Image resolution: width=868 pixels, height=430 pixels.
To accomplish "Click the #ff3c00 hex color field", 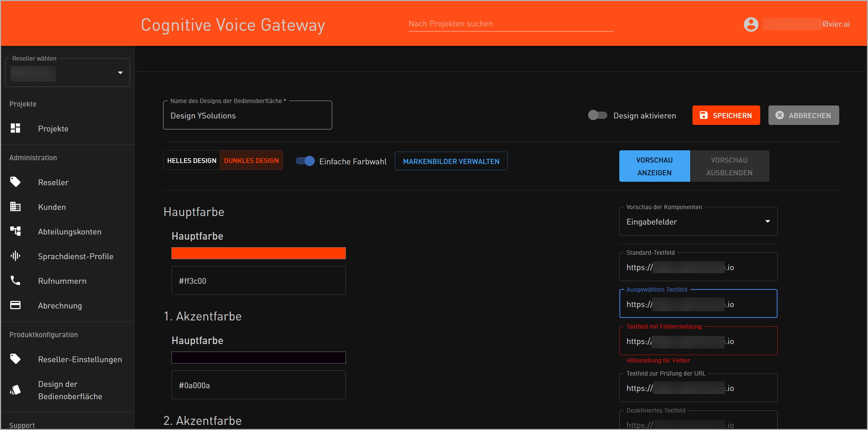I will (x=258, y=281).
